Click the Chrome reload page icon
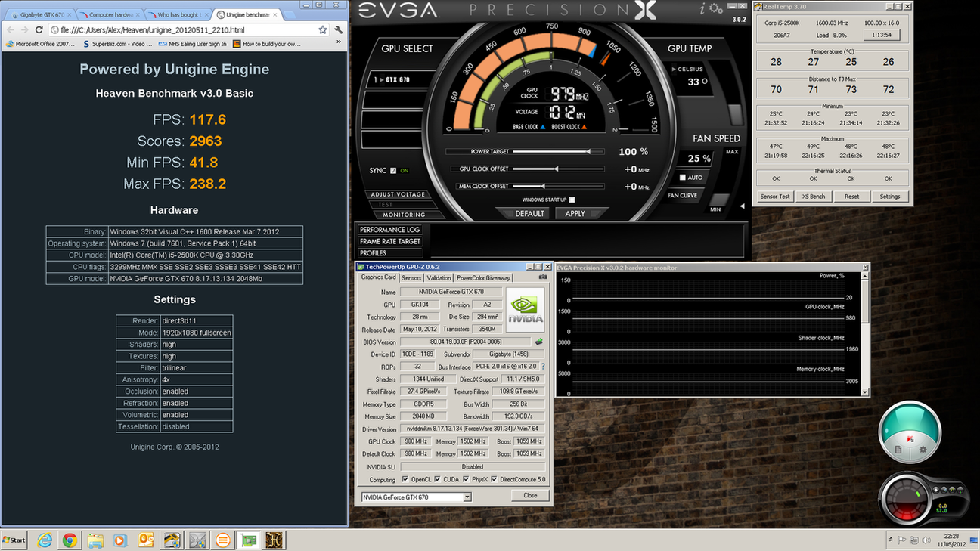This screenshot has height=551, width=980. 39,30
